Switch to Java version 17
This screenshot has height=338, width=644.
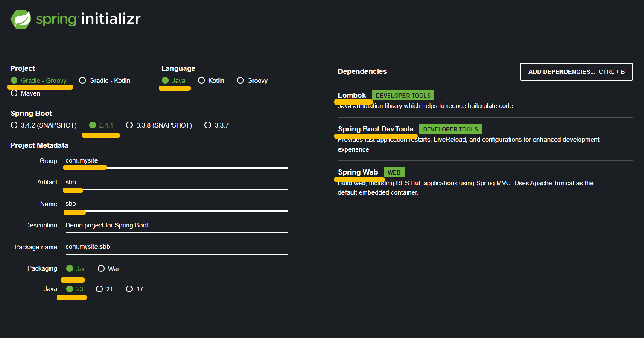tap(135, 289)
